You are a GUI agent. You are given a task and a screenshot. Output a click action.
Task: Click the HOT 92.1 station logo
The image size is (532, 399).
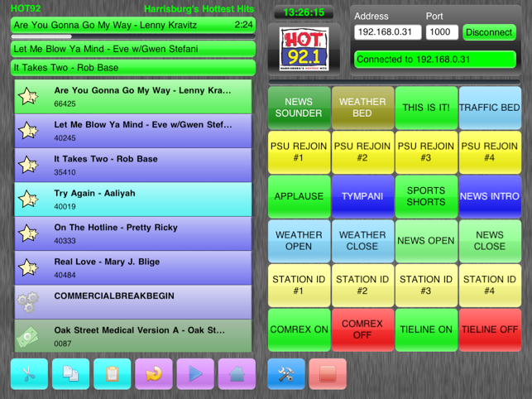304,49
